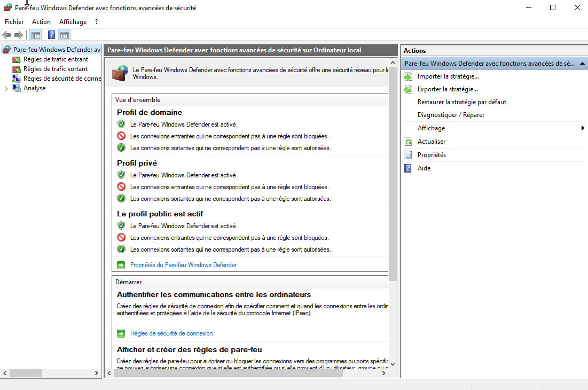588x390 pixels.
Task: Click Importer la stratégie action
Action: [x=448, y=76]
